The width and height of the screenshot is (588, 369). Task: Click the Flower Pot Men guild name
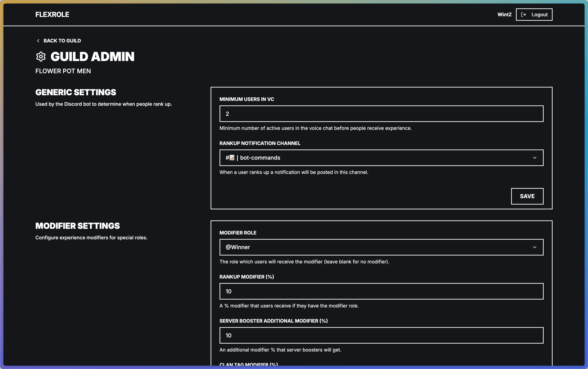[x=63, y=71]
